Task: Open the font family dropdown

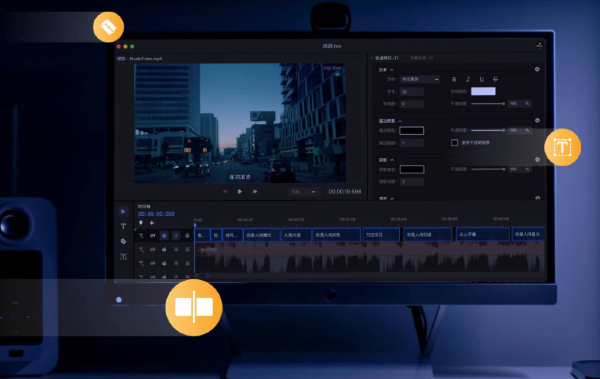Action: click(x=419, y=79)
